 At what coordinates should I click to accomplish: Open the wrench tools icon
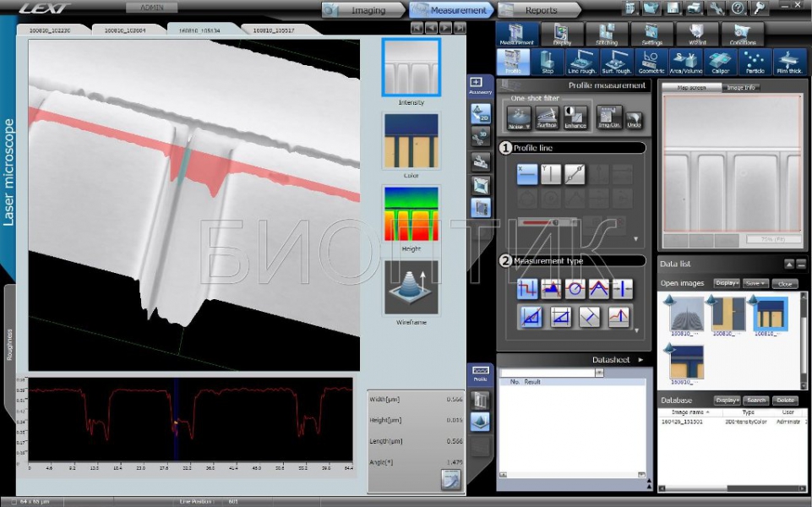click(x=717, y=8)
